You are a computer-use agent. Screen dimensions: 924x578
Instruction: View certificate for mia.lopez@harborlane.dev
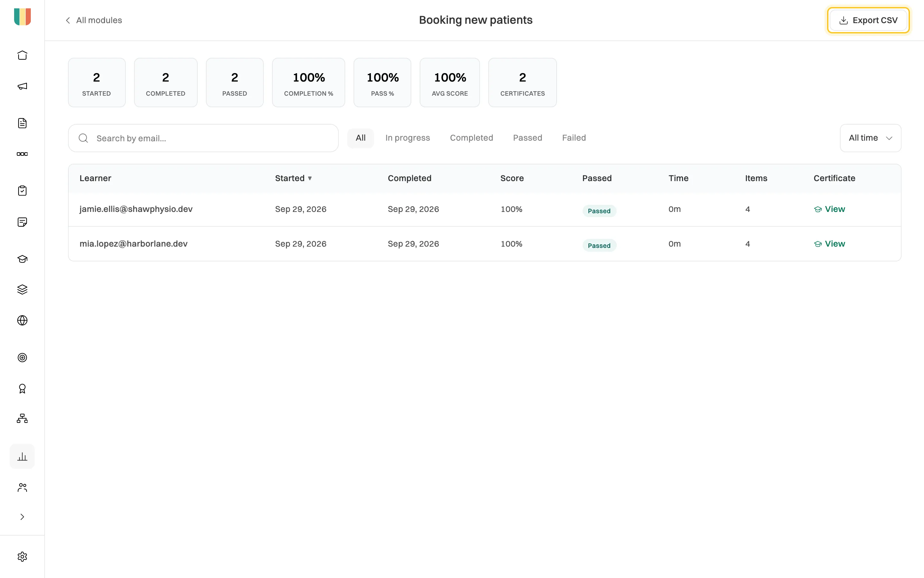(x=829, y=244)
